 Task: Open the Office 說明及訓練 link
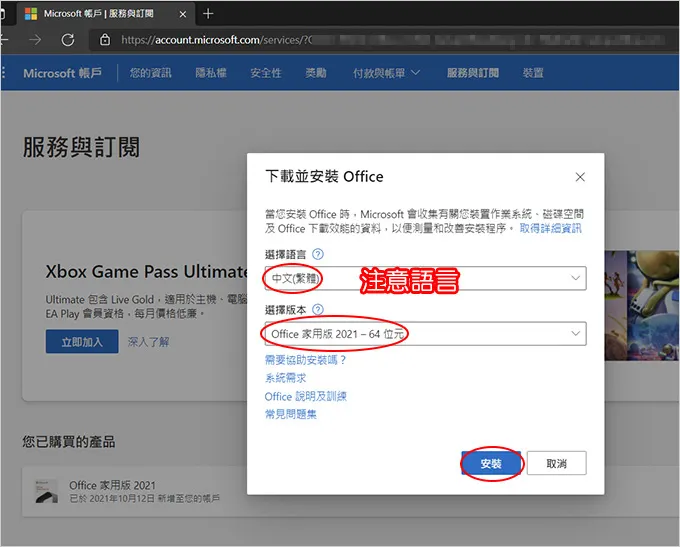point(306,396)
